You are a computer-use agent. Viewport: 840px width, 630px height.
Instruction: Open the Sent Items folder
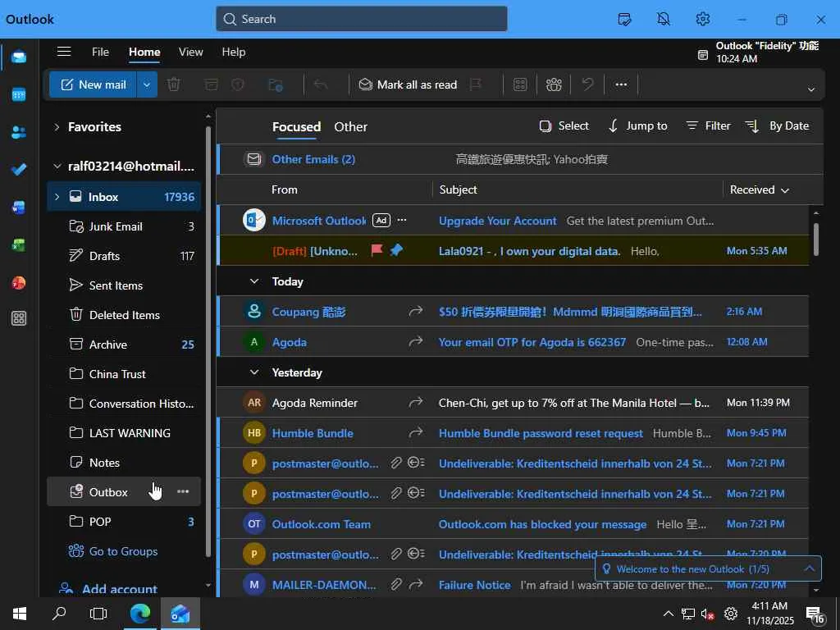pos(125,285)
